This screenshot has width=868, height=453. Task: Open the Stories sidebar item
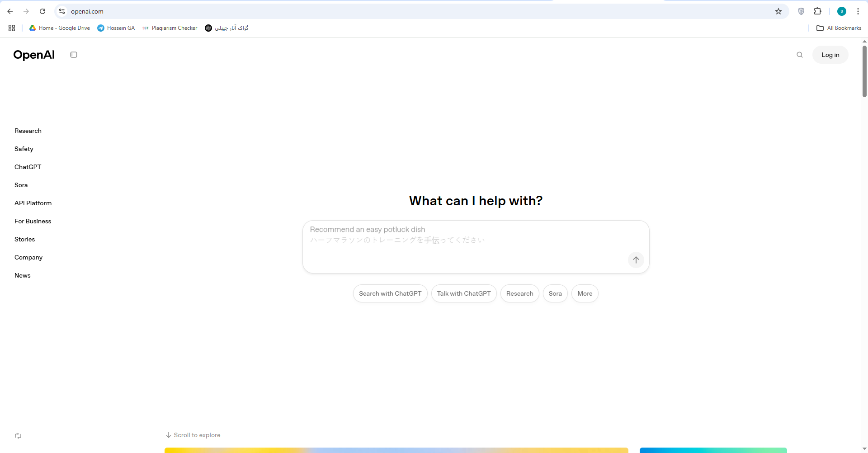tap(25, 239)
